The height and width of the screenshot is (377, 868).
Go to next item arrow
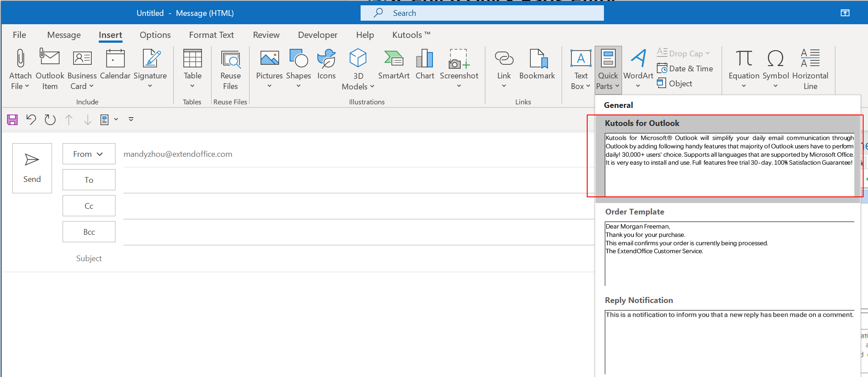coord(88,119)
